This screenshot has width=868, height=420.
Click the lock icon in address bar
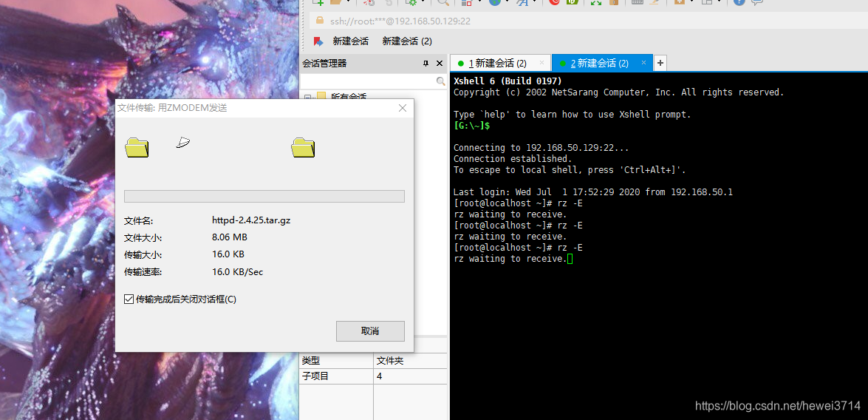[x=319, y=20]
